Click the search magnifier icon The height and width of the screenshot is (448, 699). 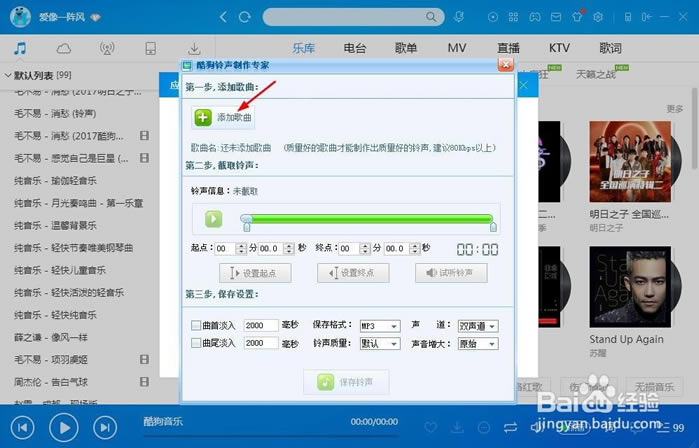[x=431, y=17]
